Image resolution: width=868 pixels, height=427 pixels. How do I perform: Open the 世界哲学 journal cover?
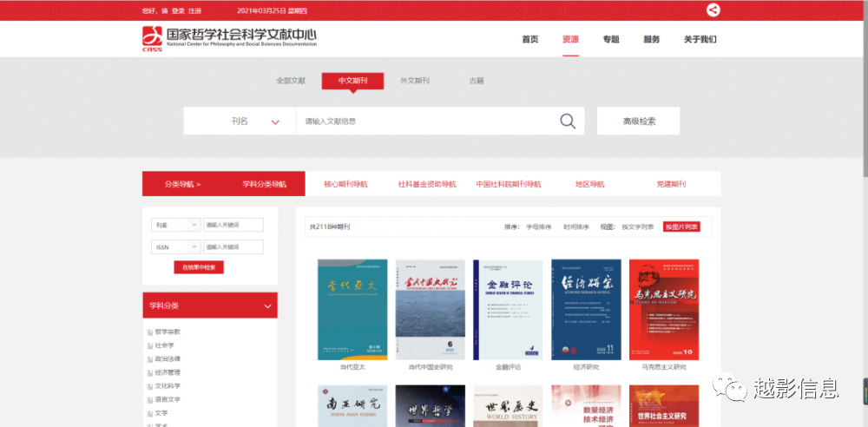pyautogui.click(x=431, y=406)
